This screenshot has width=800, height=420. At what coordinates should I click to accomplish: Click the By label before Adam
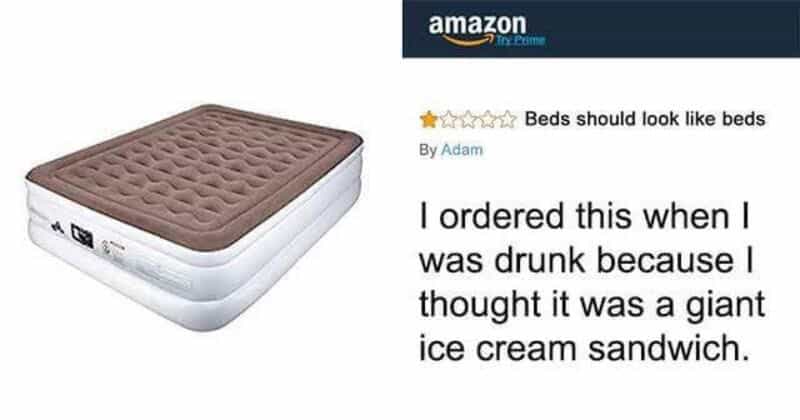[428, 150]
